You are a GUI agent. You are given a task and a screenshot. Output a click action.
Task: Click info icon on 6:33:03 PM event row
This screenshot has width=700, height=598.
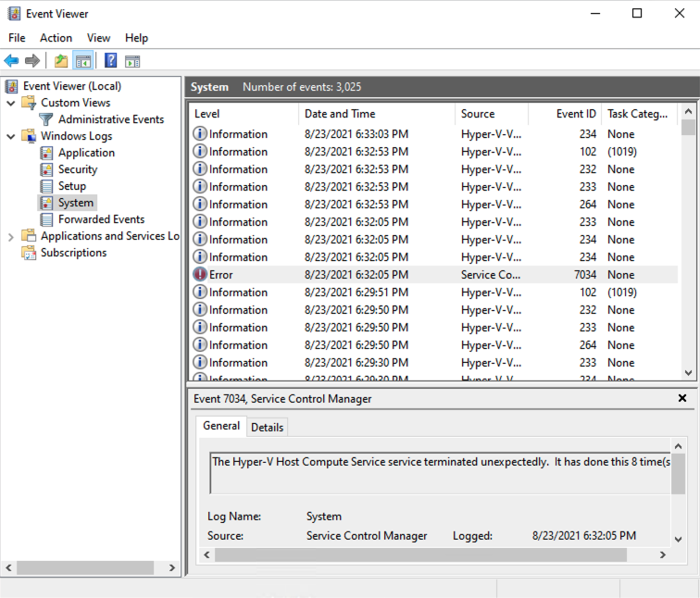tap(200, 134)
